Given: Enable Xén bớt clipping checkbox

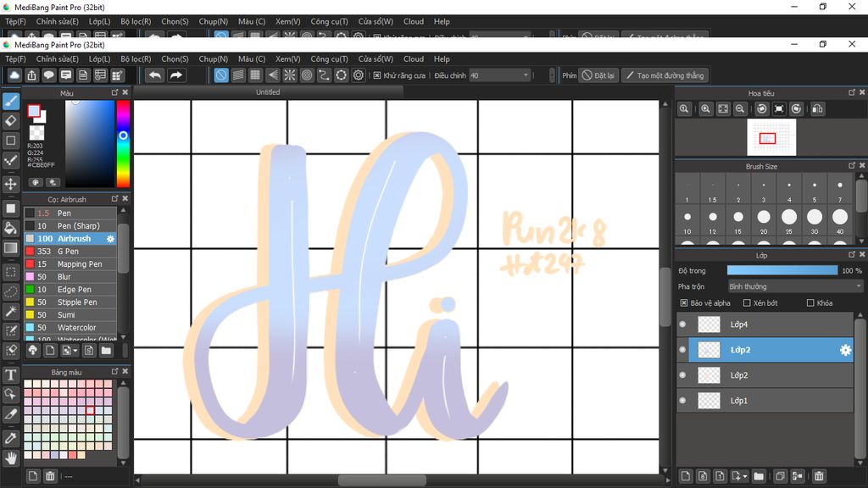Looking at the screenshot, I should (x=746, y=302).
